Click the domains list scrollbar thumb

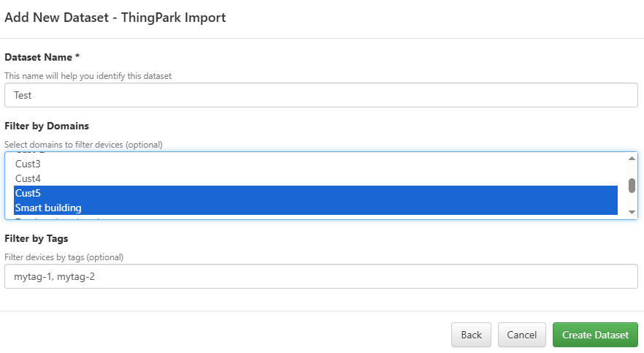click(632, 185)
